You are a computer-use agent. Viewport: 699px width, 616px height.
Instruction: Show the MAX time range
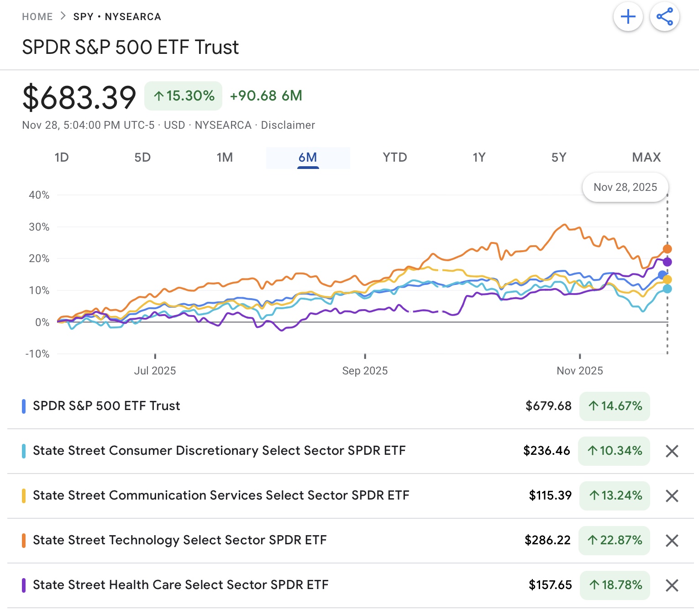(646, 158)
